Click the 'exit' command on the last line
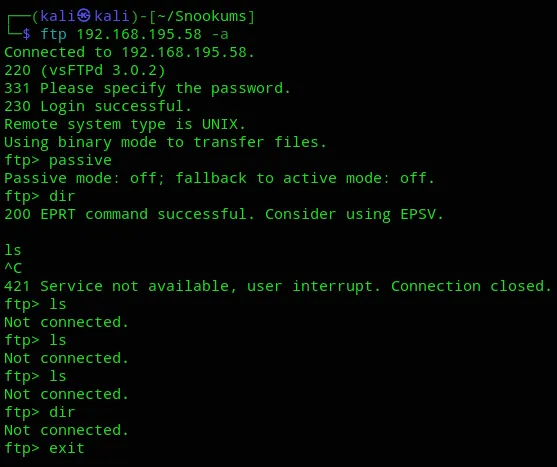The image size is (557, 467). 67,448
